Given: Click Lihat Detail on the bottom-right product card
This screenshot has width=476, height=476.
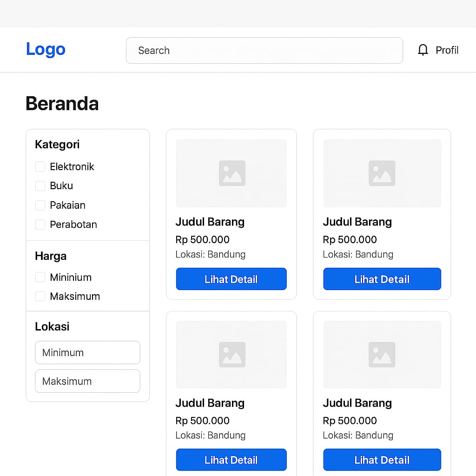Looking at the screenshot, I should pyautogui.click(x=382, y=460).
